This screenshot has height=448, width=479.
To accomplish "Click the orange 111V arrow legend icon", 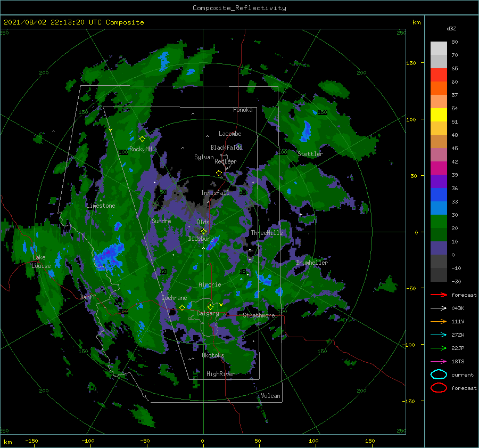I will pos(439,321).
